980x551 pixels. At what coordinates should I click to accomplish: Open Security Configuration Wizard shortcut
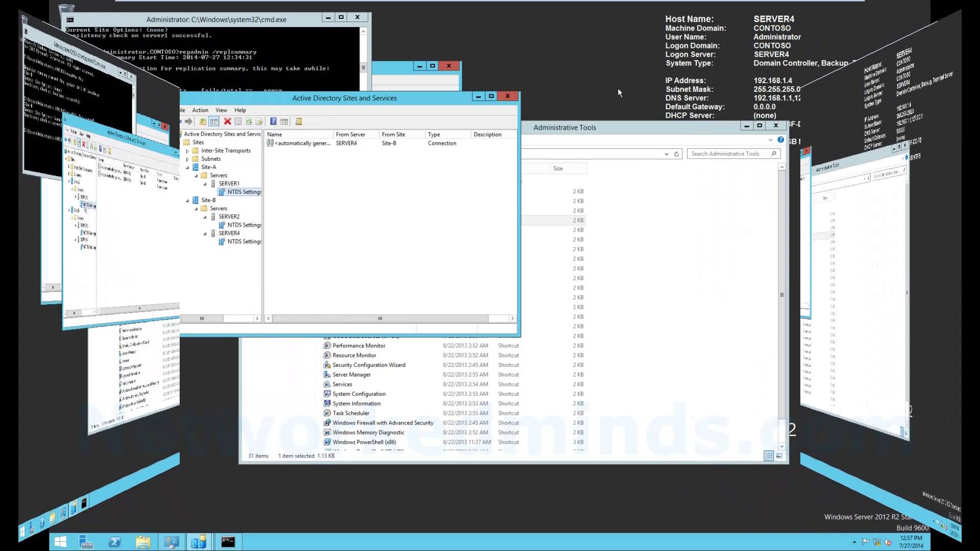point(369,365)
